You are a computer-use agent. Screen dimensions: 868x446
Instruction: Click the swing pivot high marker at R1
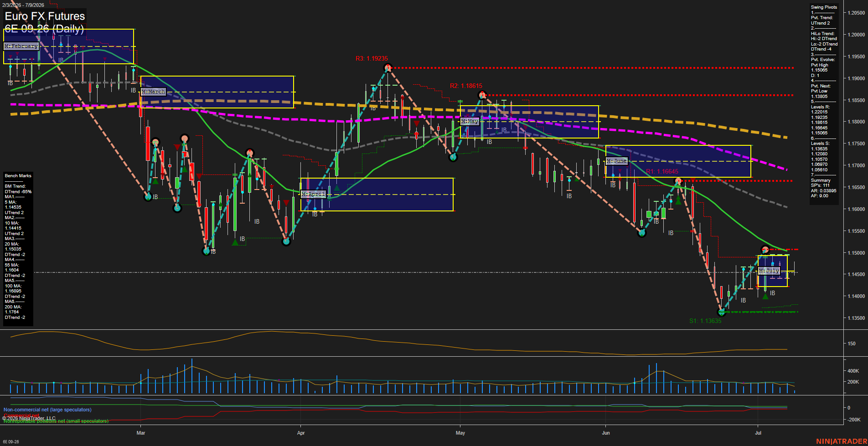(678, 181)
